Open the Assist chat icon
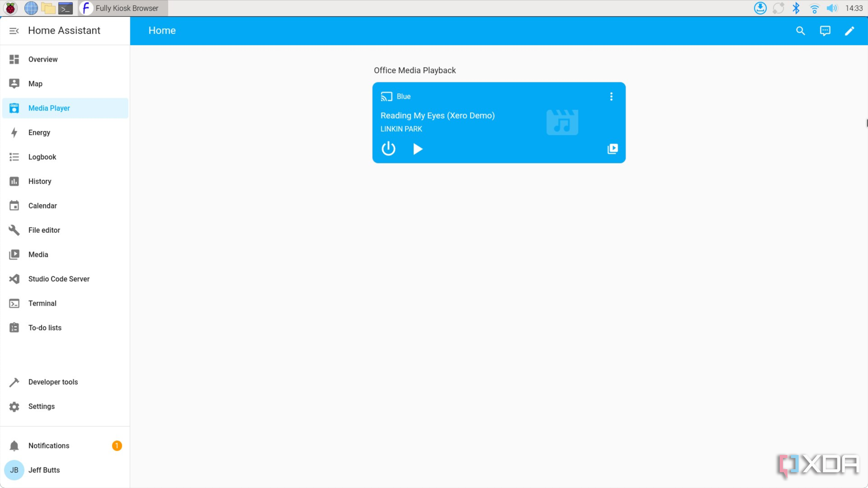The image size is (868, 488). pyautogui.click(x=825, y=31)
